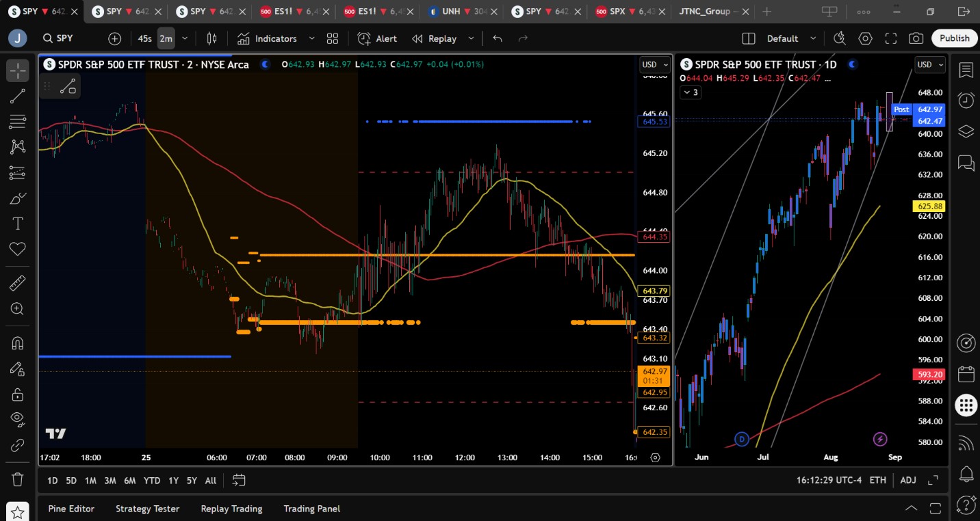
Task: Open the object tree layers panel
Action: (x=966, y=131)
